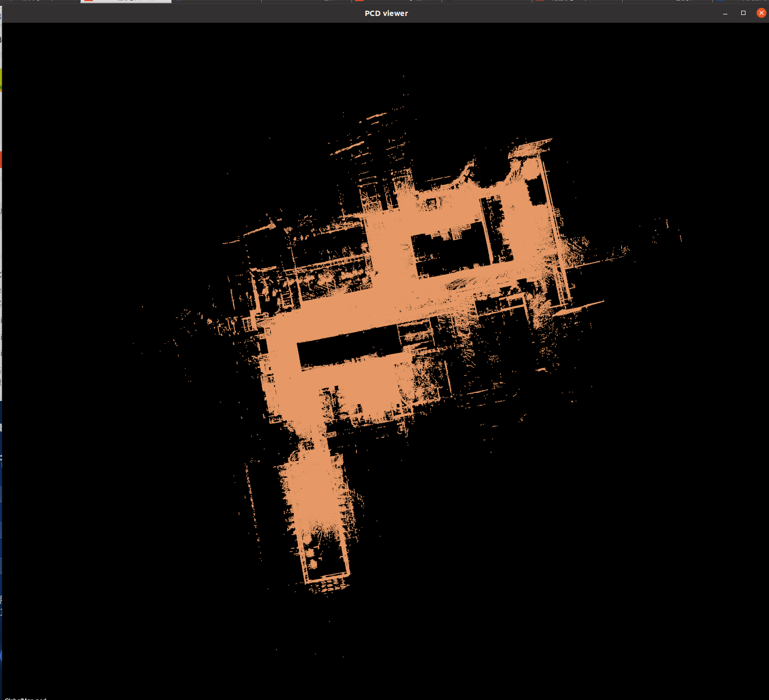Image resolution: width=769 pixels, height=700 pixels.
Task: Close the PCD viewer window
Action: (761, 13)
